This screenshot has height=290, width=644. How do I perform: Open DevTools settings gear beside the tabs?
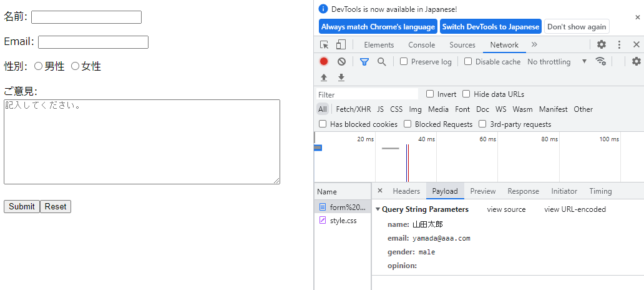pyautogui.click(x=602, y=45)
